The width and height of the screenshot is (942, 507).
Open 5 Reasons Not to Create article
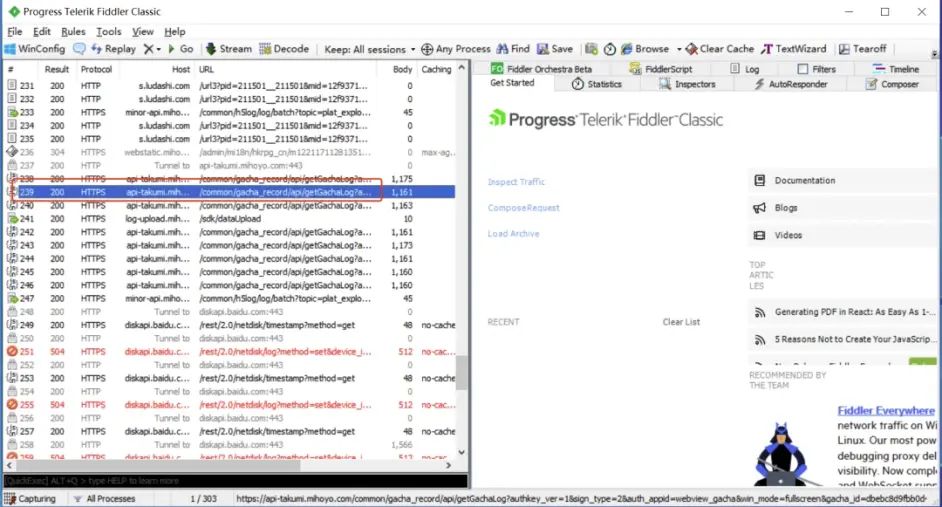(x=844, y=339)
